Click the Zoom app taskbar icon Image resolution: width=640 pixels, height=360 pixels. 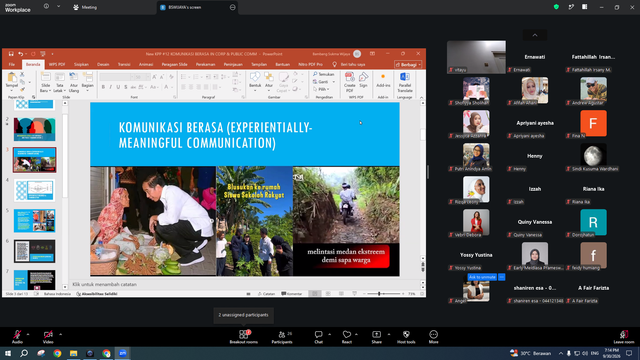coord(122,353)
